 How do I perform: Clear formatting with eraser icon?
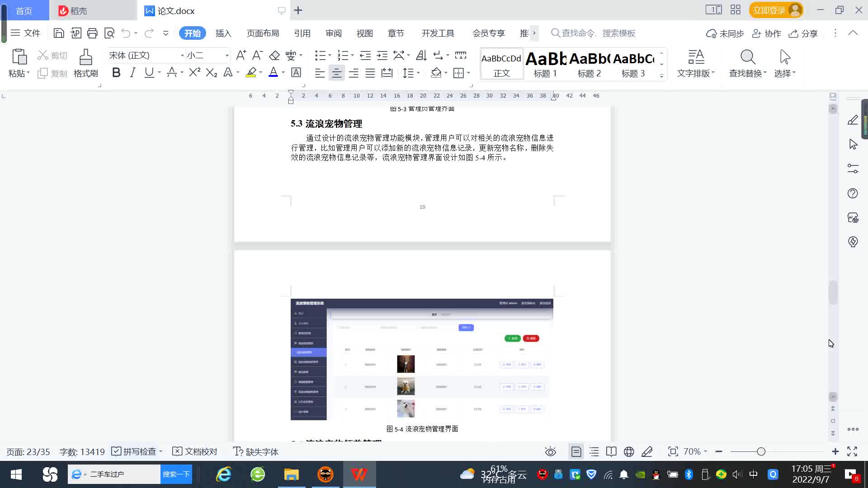click(274, 55)
